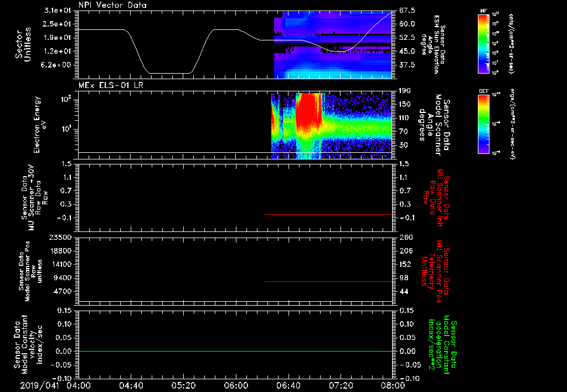Click the 'MU Scanner +30V Raw Data' axis title
Screen dimensions: 567x392
35,198
